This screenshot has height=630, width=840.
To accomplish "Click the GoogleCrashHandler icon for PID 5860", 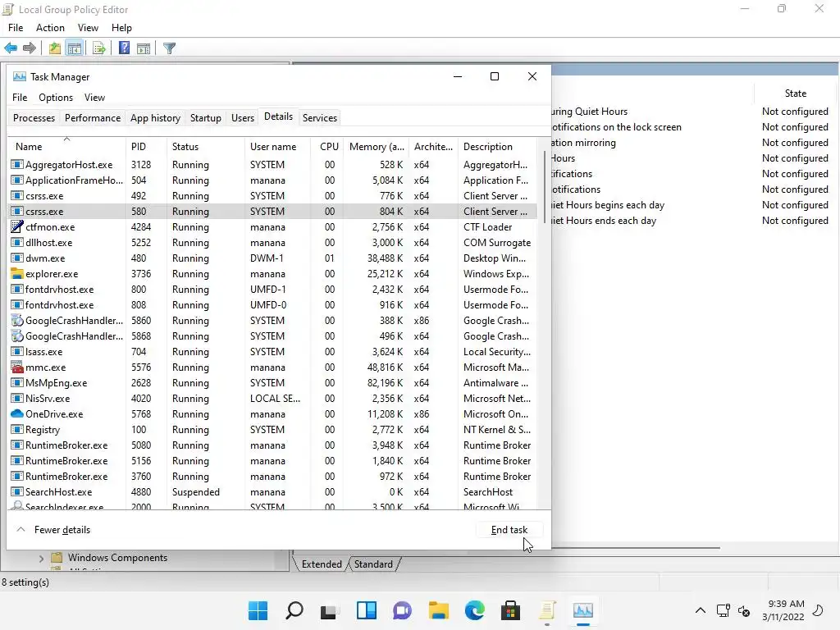I will (x=17, y=321).
